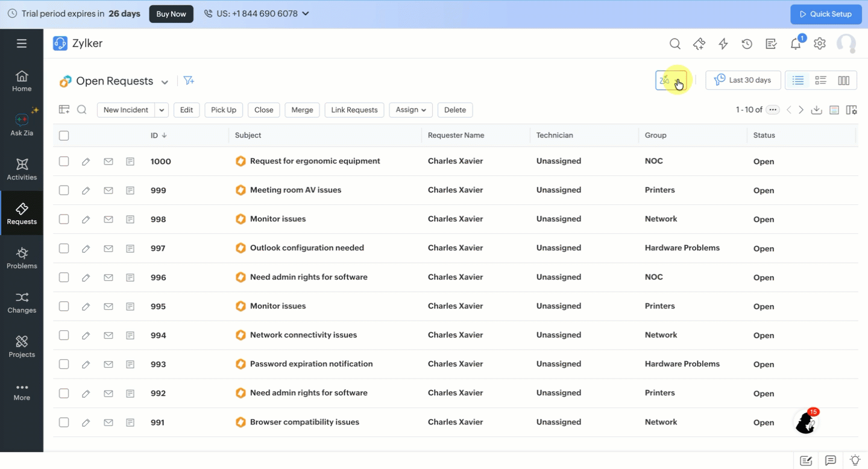This screenshot has width=868, height=469.
Task: Switch to Kanban column view
Action: pyautogui.click(x=843, y=81)
